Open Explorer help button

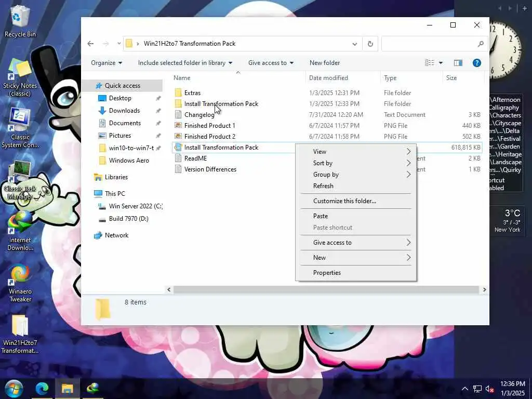coord(477,63)
